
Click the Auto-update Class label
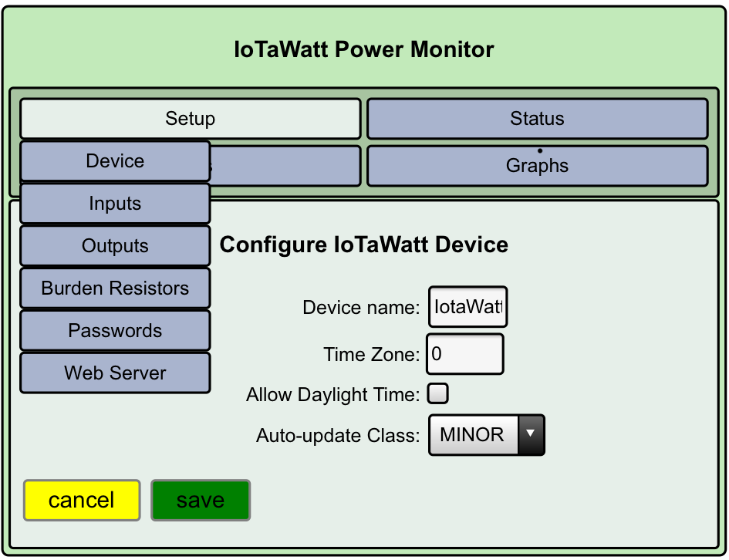338,436
